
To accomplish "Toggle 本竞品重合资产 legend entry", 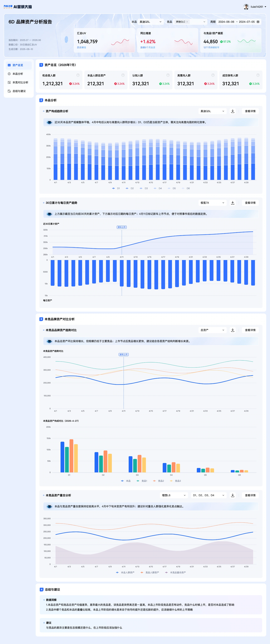I will pyautogui.click(x=175, y=572).
